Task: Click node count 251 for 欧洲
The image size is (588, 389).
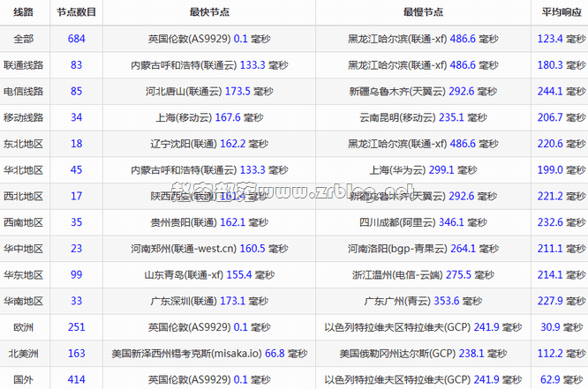Action: (77, 327)
